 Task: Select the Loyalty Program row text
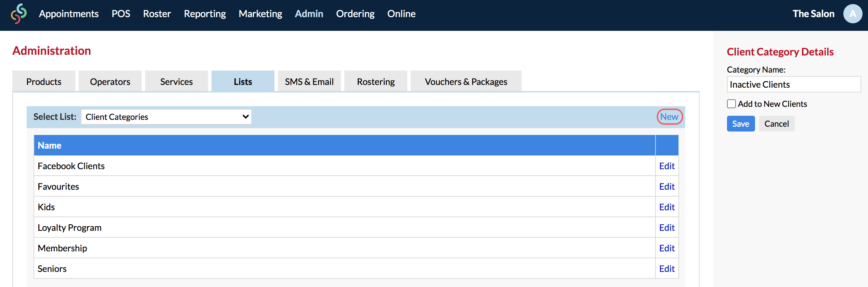coord(69,228)
